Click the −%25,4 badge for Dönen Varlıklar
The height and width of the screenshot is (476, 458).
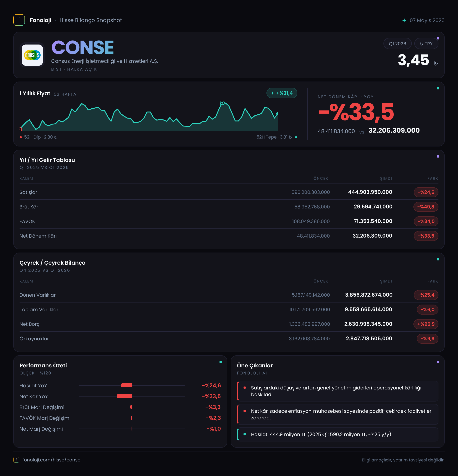click(x=426, y=295)
